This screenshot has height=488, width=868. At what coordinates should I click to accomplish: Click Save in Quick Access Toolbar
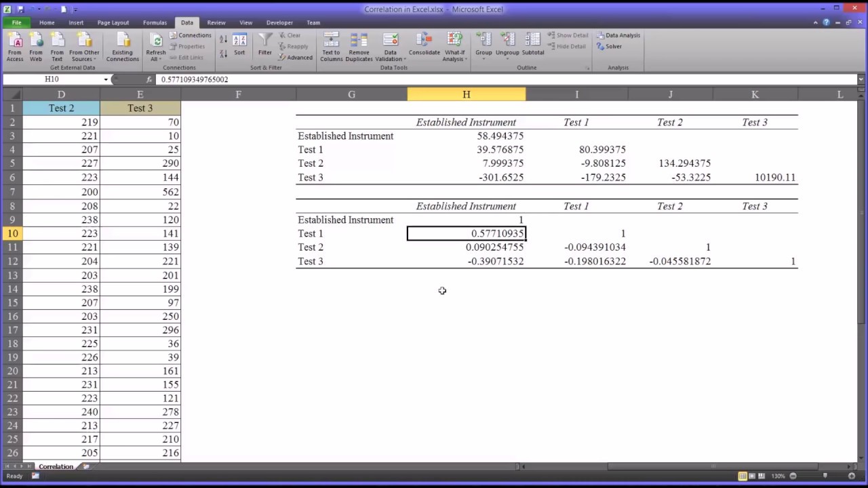(x=20, y=9)
